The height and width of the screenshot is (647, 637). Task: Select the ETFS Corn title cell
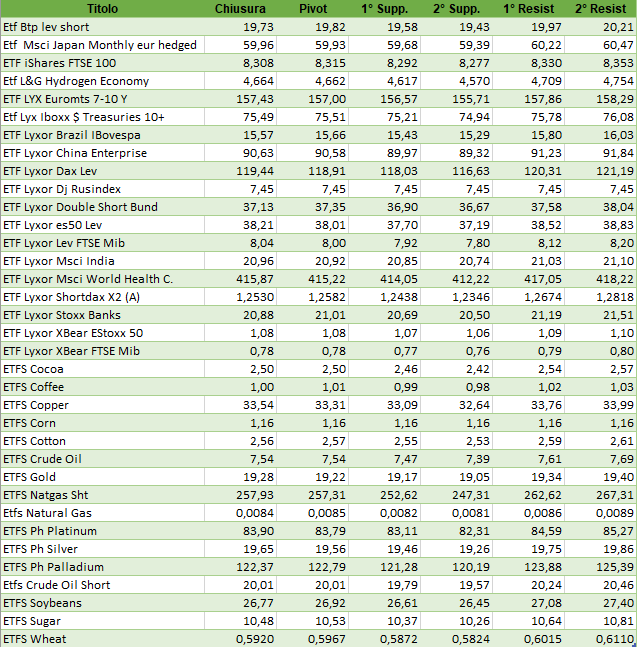click(x=102, y=423)
